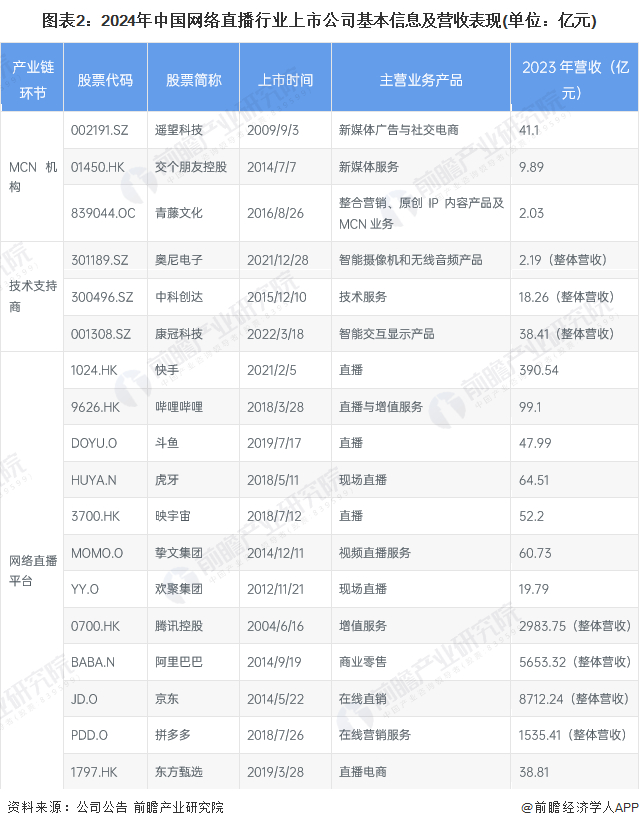Click the listing date 2022/3/18
Screen dimensions: 639x828
pos(275,334)
